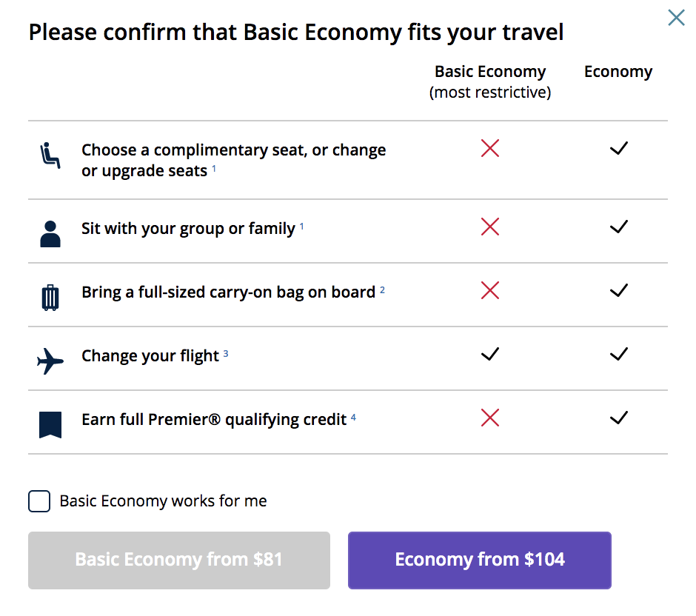Choose Economy from $104

click(479, 560)
